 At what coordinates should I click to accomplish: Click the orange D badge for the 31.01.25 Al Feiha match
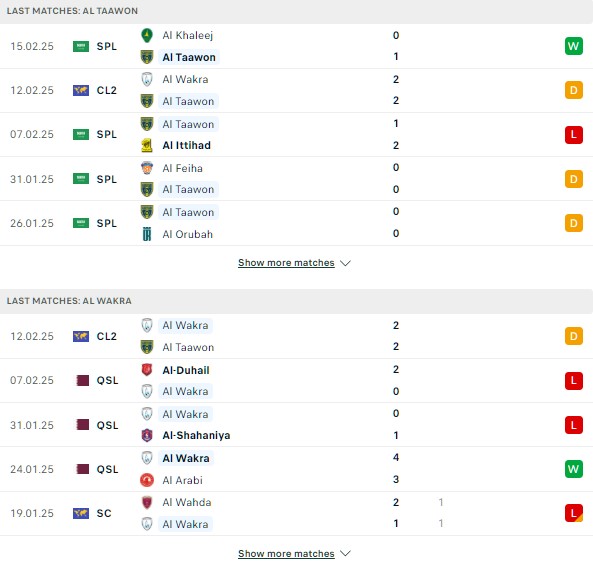[x=574, y=179]
